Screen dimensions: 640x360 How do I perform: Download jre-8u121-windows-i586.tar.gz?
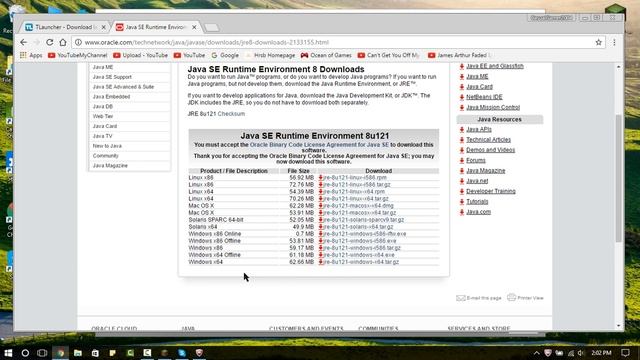(362, 248)
